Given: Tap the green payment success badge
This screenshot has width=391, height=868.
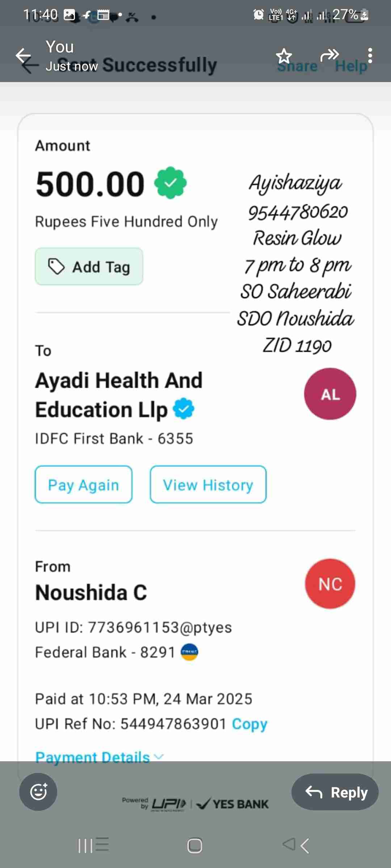Looking at the screenshot, I should (170, 183).
